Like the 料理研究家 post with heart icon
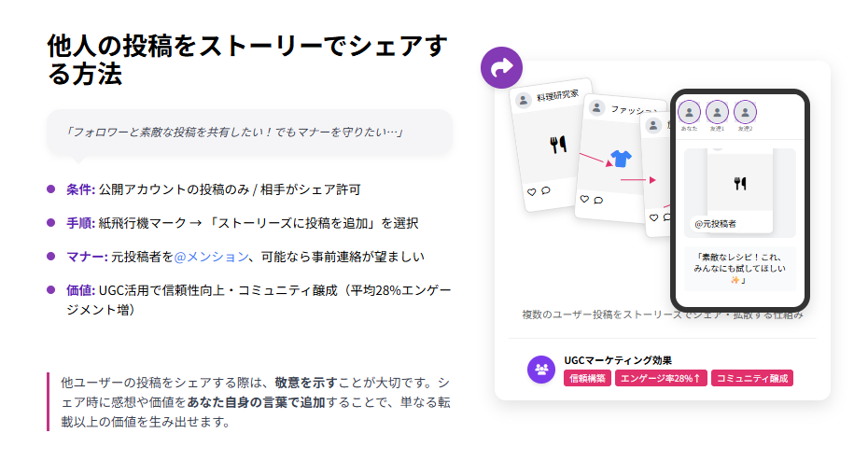The width and height of the screenshot is (868, 475). coord(532,191)
